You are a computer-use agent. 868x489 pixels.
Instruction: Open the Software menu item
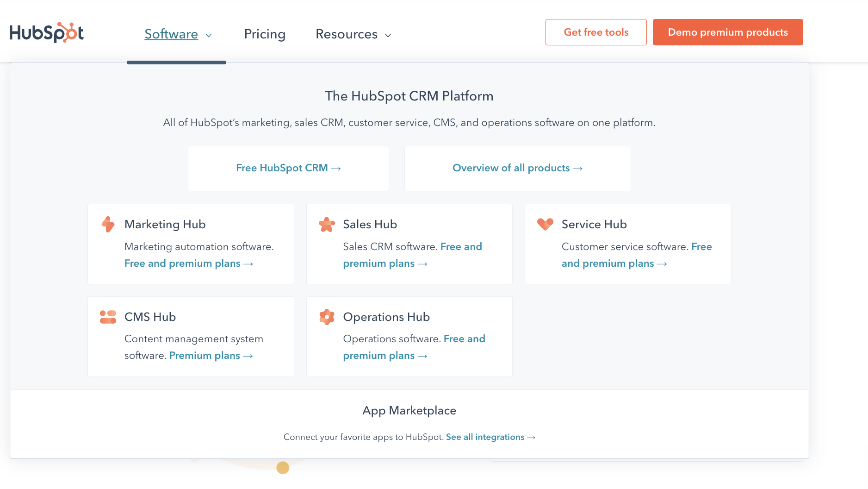(171, 34)
